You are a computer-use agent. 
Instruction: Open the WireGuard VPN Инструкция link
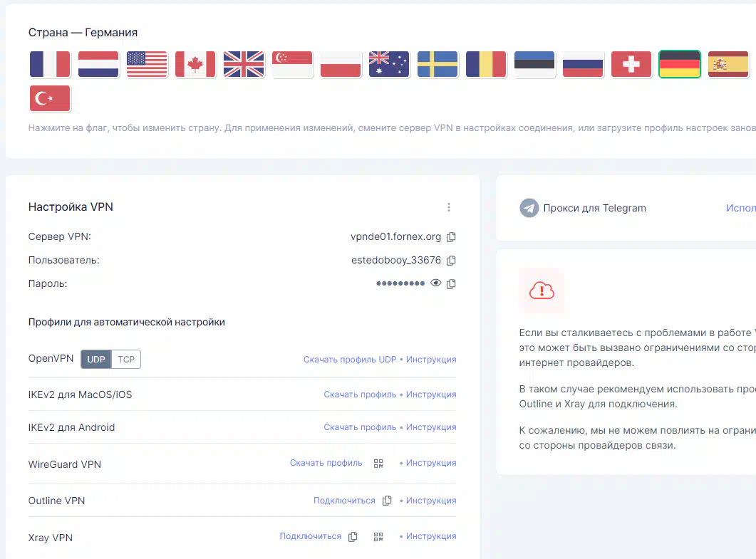(431, 463)
